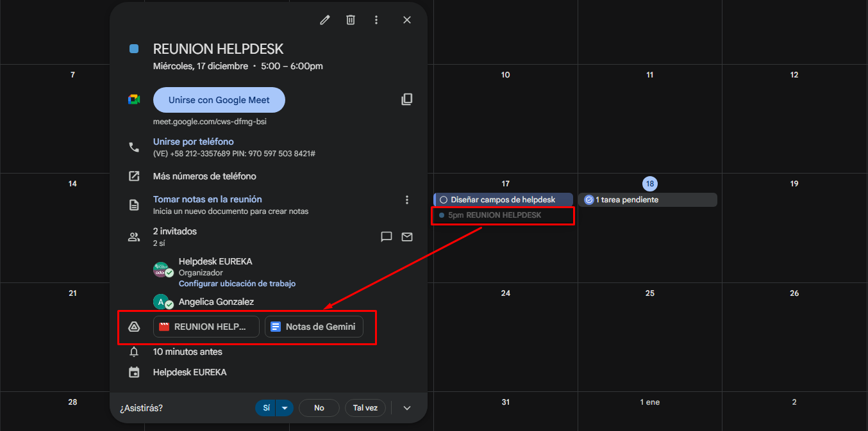868x431 pixels.
Task: Open the REUNION HELP recording attachment
Action: pyautogui.click(x=206, y=327)
